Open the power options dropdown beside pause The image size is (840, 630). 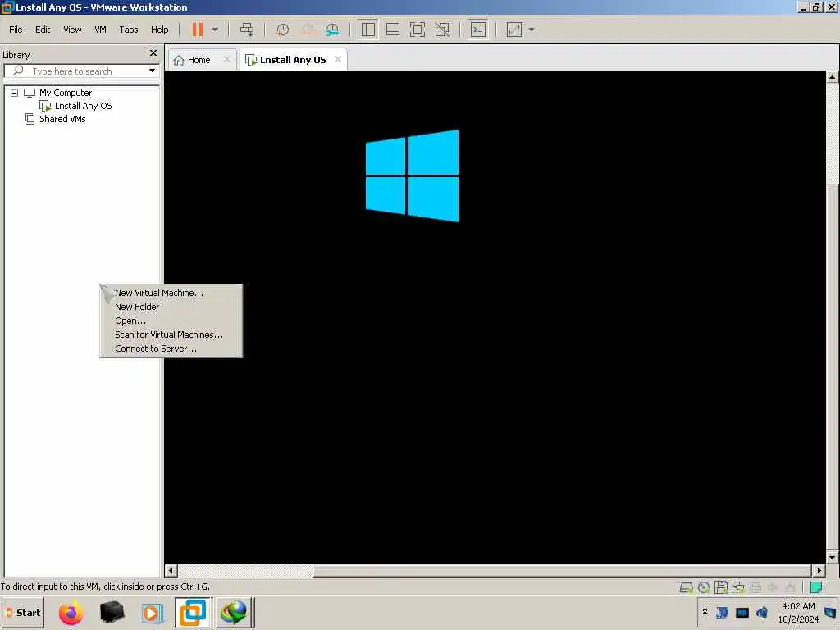tap(215, 30)
